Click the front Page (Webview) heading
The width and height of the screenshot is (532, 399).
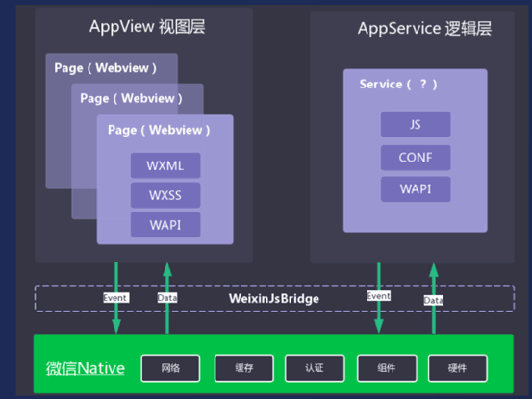pyautogui.click(x=159, y=130)
